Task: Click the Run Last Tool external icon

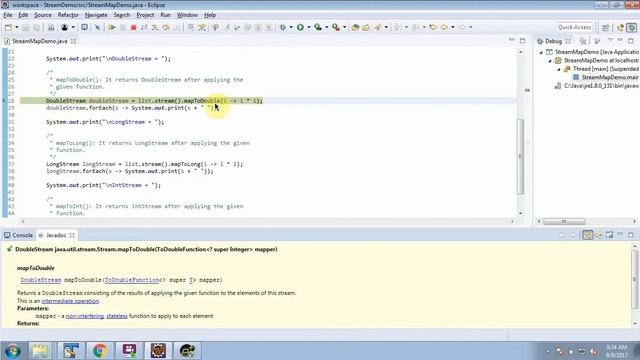Action: point(336,27)
